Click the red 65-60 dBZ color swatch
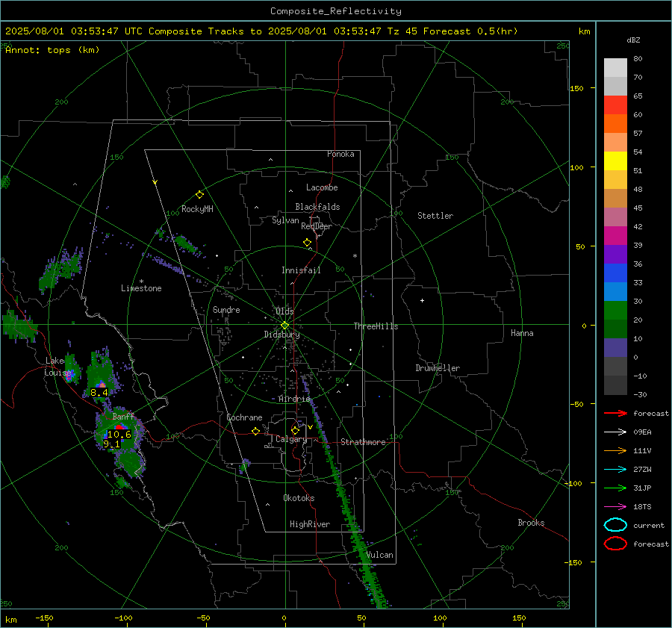The image size is (672, 628). coord(615,105)
